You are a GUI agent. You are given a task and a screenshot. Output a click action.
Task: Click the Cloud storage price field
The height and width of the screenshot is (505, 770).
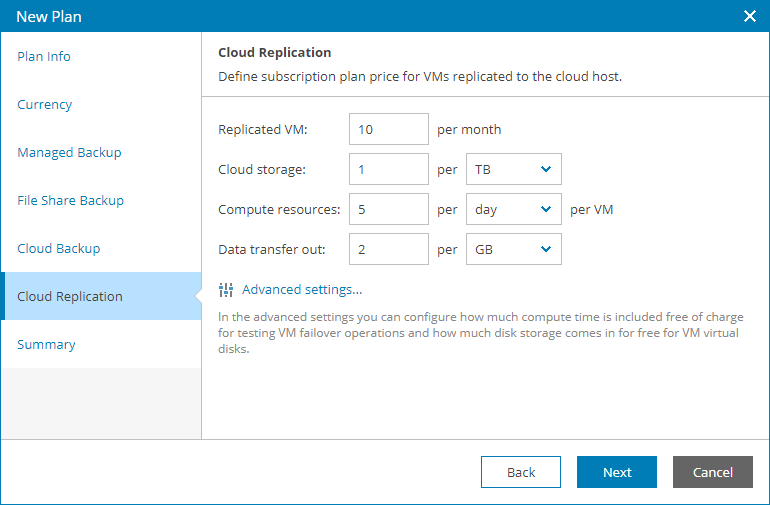pyautogui.click(x=389, y=169)
